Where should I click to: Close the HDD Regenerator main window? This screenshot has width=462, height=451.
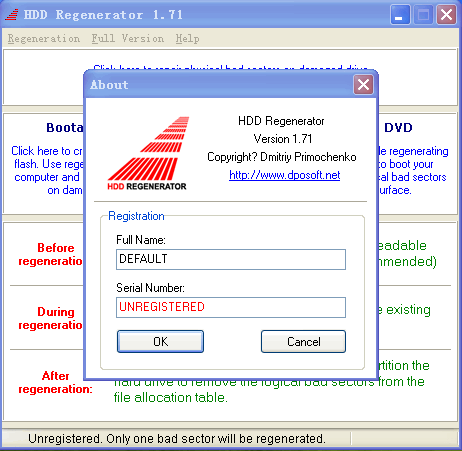click(x=446, y=15)
